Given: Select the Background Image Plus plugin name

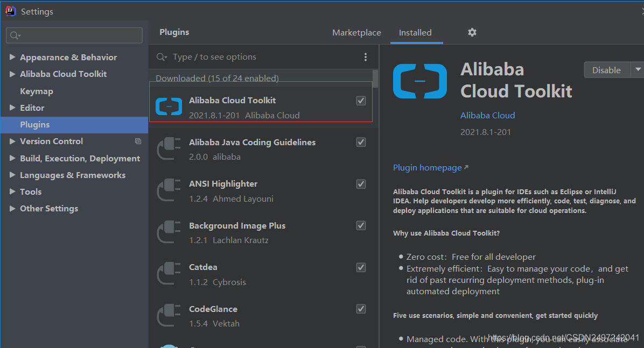Looking at the screenshot, I should [237, 225].
